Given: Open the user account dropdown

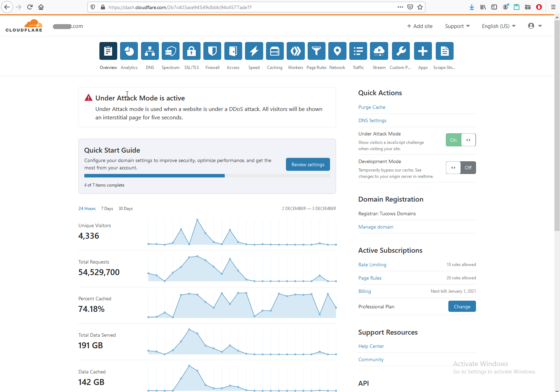Looking at the screenshot, I should (535, 26).
